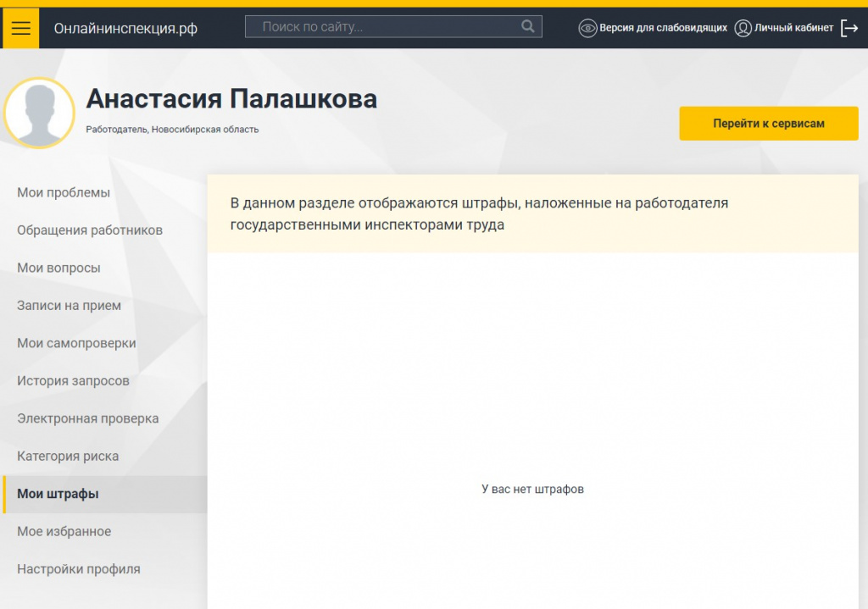The width and height of the screenshot is (868, 609).
Task: Click the 'У вас нет штрафов' message
Action: point(532,489)
